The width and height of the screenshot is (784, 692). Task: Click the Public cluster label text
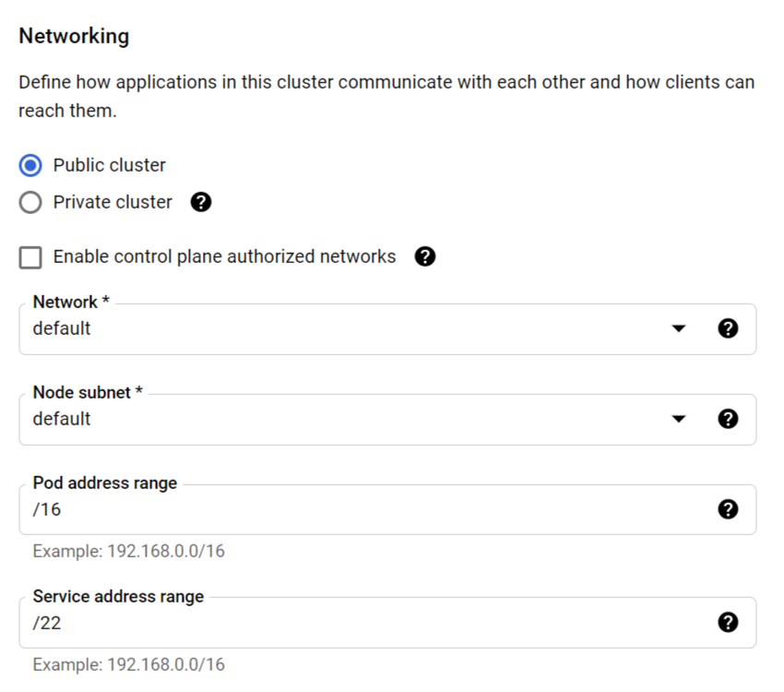pyautogui.click(x=109, y=165)
